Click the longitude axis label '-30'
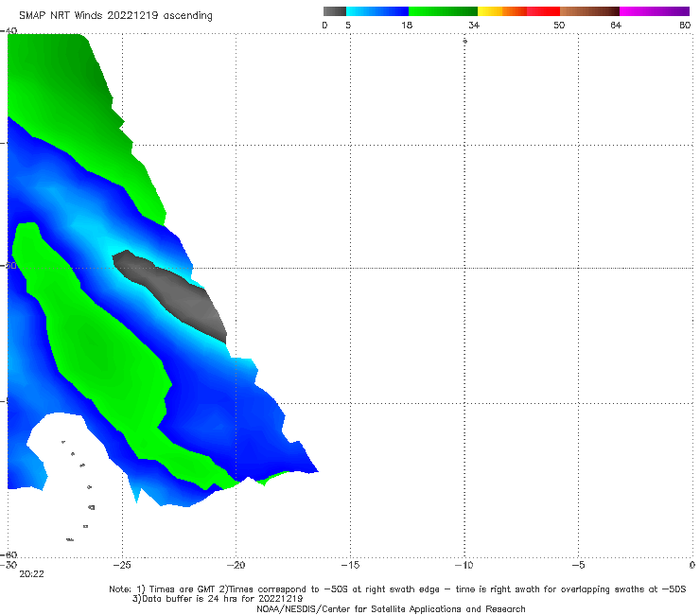Viewport: 700px width, 615px height. click(x=9, y=565)
